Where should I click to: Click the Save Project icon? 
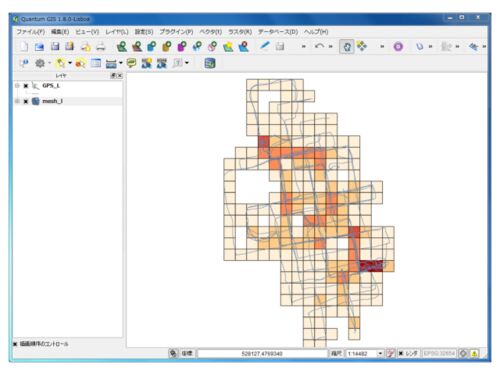55,46
